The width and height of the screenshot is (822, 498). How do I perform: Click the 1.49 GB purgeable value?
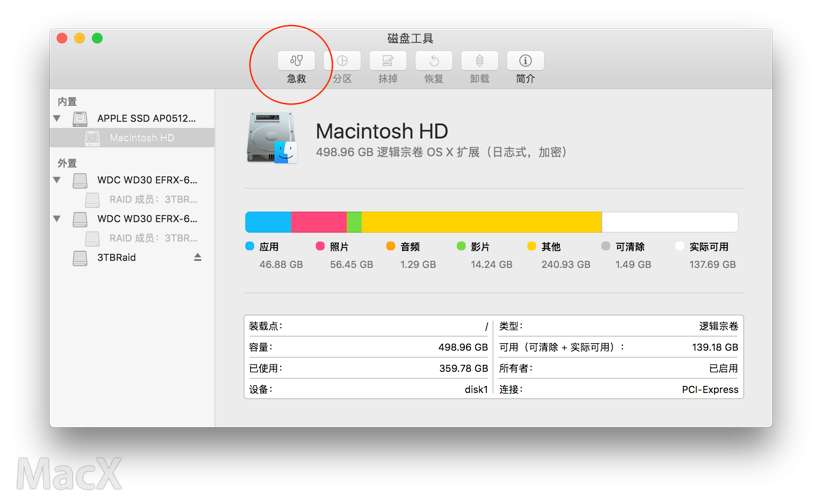pos(633,265)
